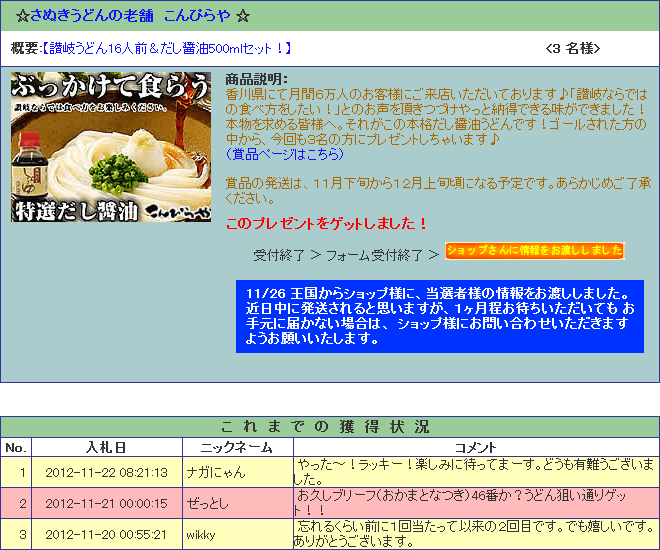Click the これまでの獲得状況 table title
The width and height of the screenshot is (660, 550).
pos(325,427)
